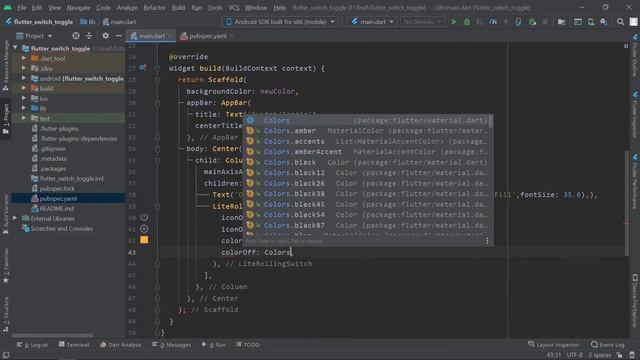Expand the .dart_tool folder
Viewport: 640px width, 360px height.
tap(24, 58)
